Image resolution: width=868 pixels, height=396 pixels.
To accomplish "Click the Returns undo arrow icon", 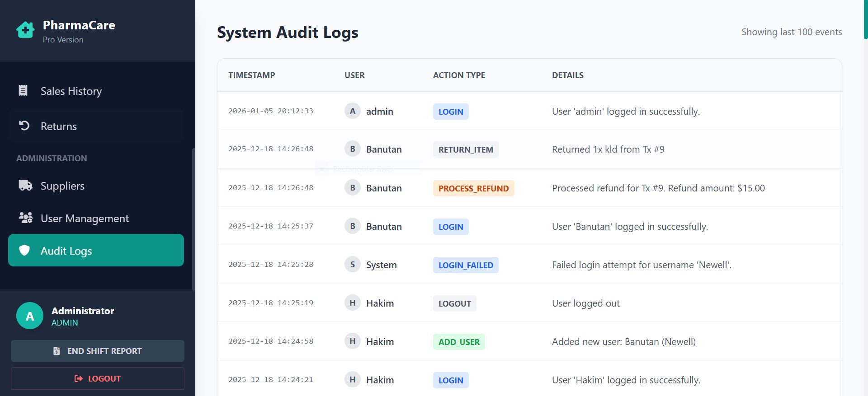I will click(24, 126).
